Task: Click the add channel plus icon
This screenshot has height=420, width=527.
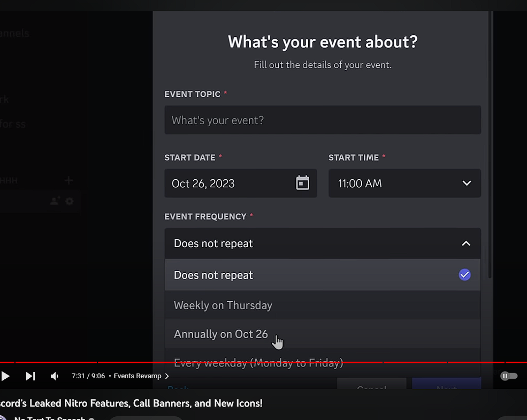Action: coord(68,180)
